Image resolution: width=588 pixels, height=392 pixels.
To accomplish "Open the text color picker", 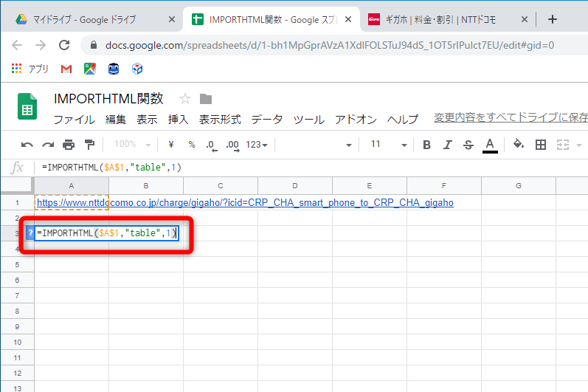I will [490, 145].
